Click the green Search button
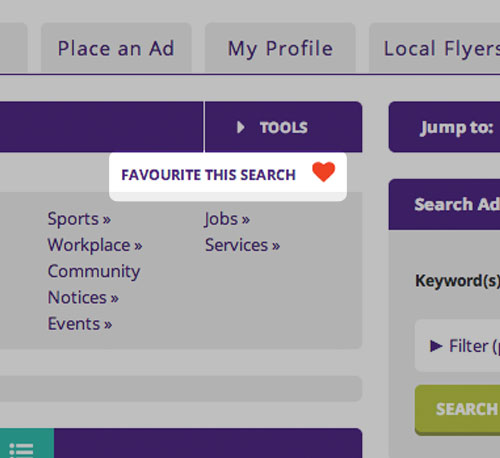 click(x=457, y=409)
